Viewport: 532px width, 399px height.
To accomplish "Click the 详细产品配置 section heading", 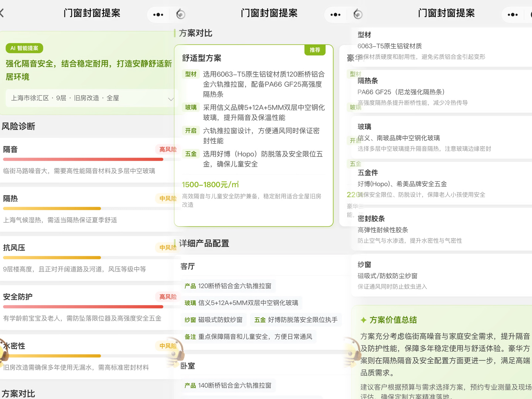I will coord(204,243).
